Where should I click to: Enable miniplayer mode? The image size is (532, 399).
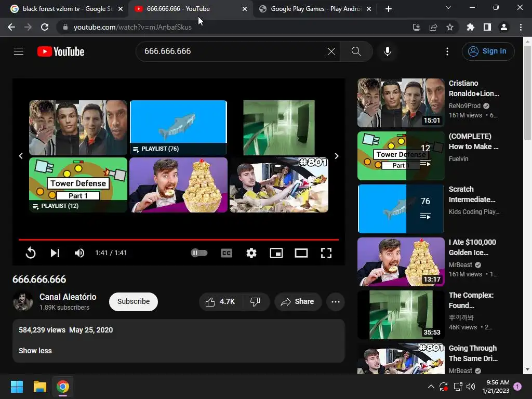(276, 253)
